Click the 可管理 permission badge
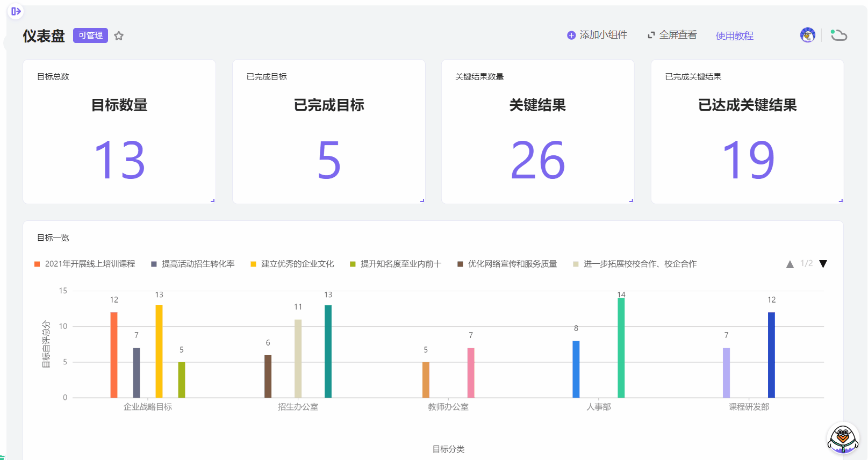This screenshot has width=868, height=460. (90, 35)
